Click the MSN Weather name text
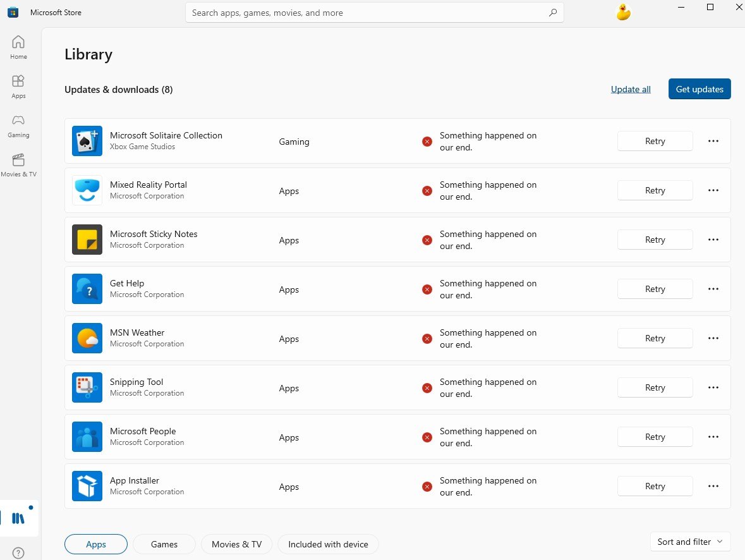The image size is (745, 560). 137,332
